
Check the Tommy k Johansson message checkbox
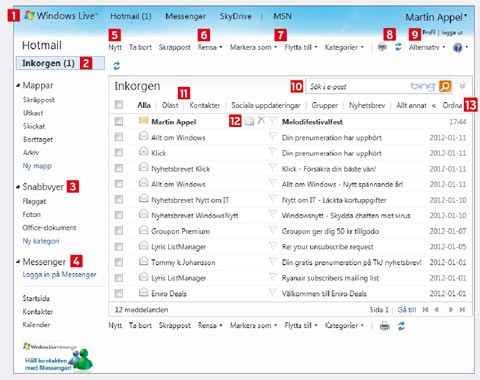coord(119,262)
